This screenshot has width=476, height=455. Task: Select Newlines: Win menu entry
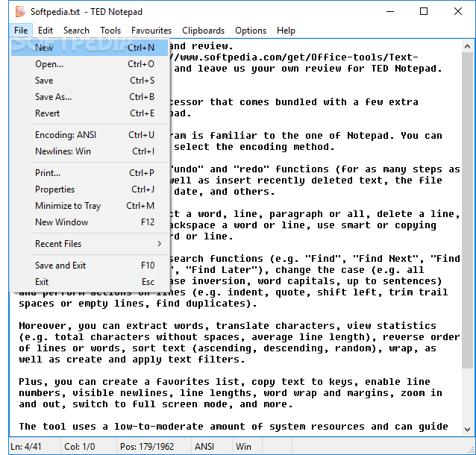(90, 151)
